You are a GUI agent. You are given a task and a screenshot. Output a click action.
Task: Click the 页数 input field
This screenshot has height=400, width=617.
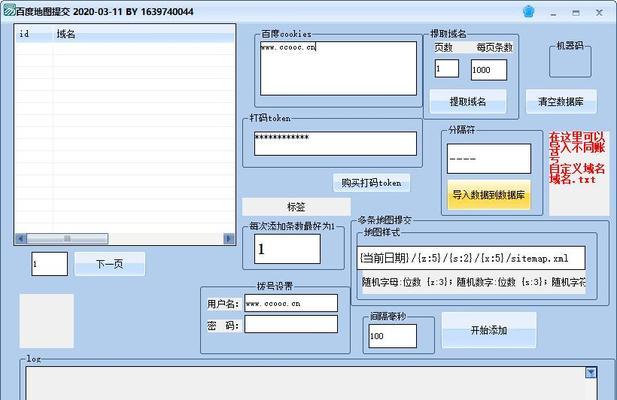(x=447, y=69)
